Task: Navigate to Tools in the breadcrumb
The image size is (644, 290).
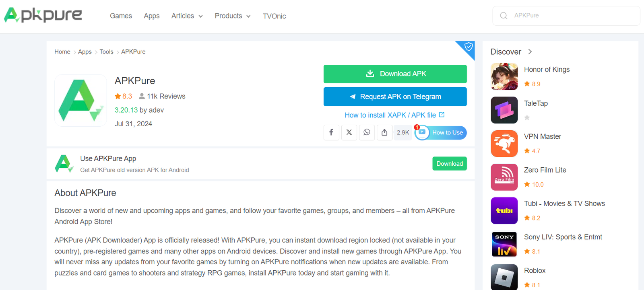Action: [x=106, y=52]
